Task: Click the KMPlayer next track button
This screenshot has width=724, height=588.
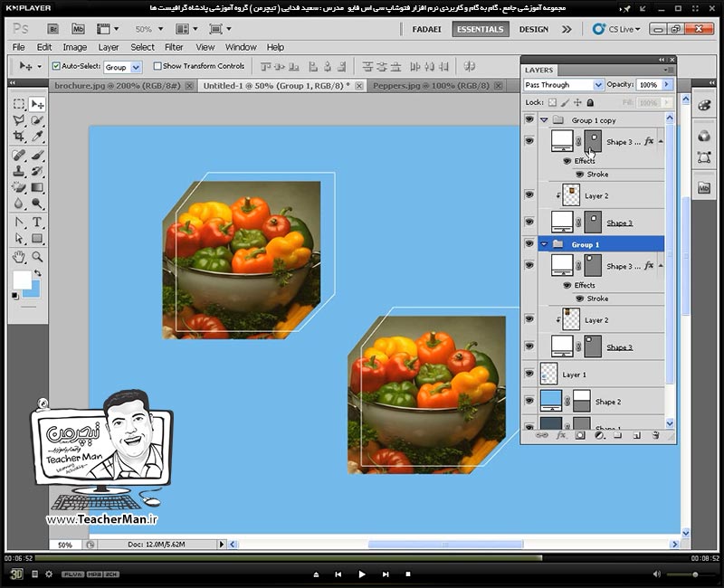Action: (386, 574)
